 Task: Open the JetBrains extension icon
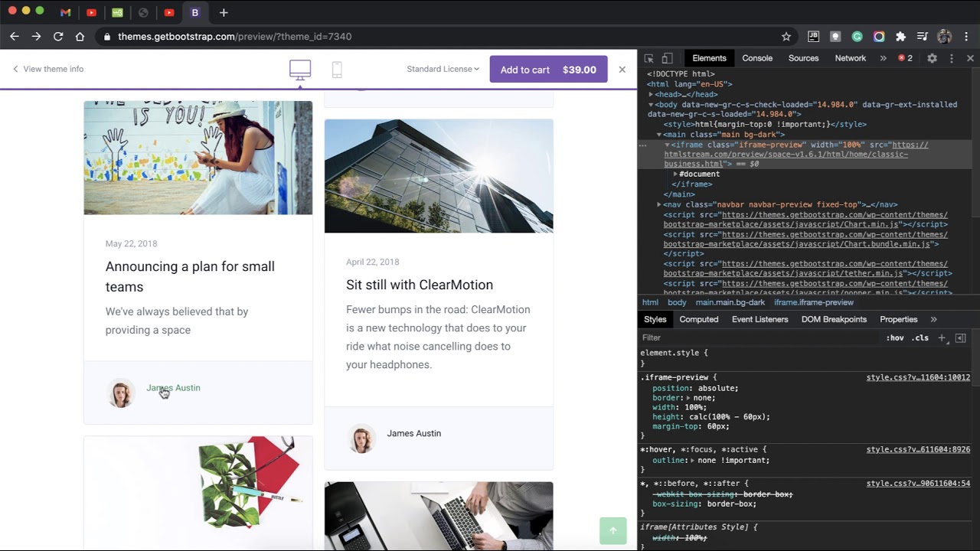tap(813, 36)
